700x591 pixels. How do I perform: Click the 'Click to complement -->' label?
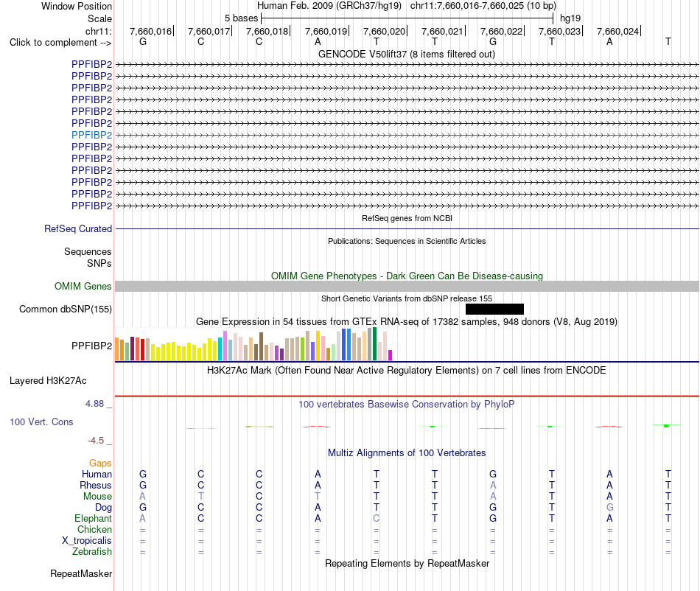(60, 43)
